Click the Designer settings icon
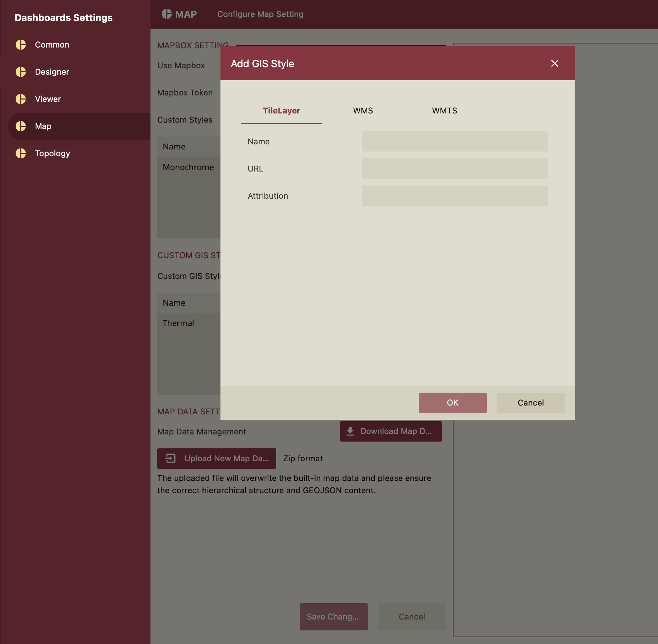658x644 pixels. 20,71
